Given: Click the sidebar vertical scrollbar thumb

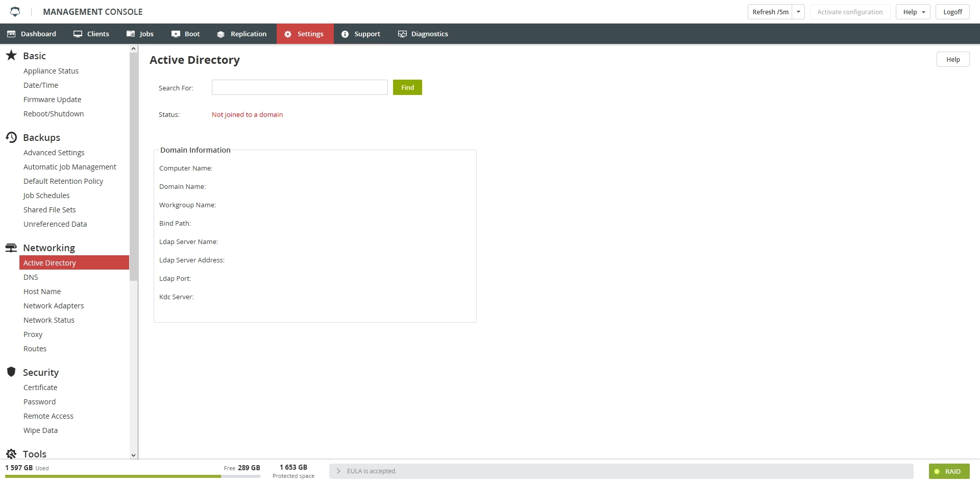Looking at the screenshot, I should (134, 166).
